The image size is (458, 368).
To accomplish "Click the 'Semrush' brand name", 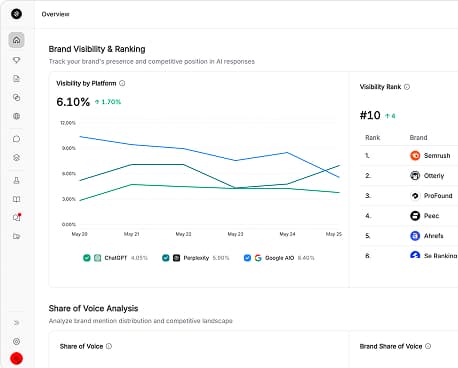I will (x=437, y=156).
